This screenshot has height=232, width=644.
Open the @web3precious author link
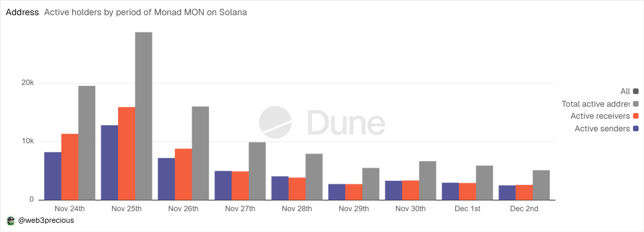click(x=46, y=221)
